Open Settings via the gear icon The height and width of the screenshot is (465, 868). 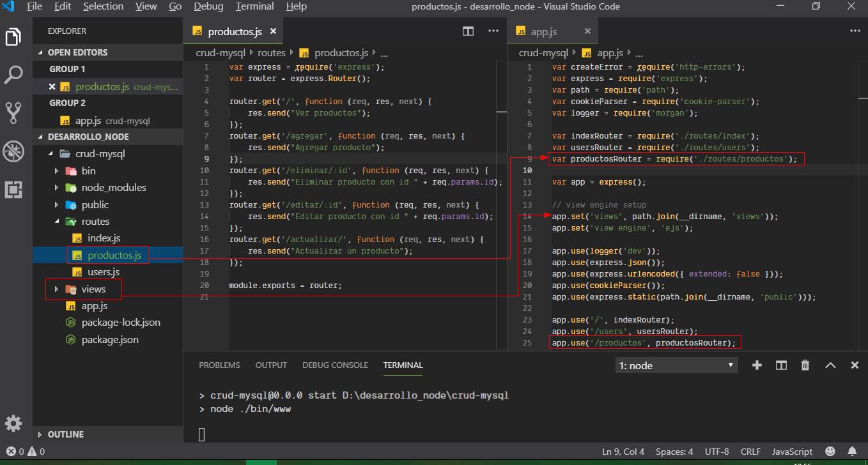13,423
